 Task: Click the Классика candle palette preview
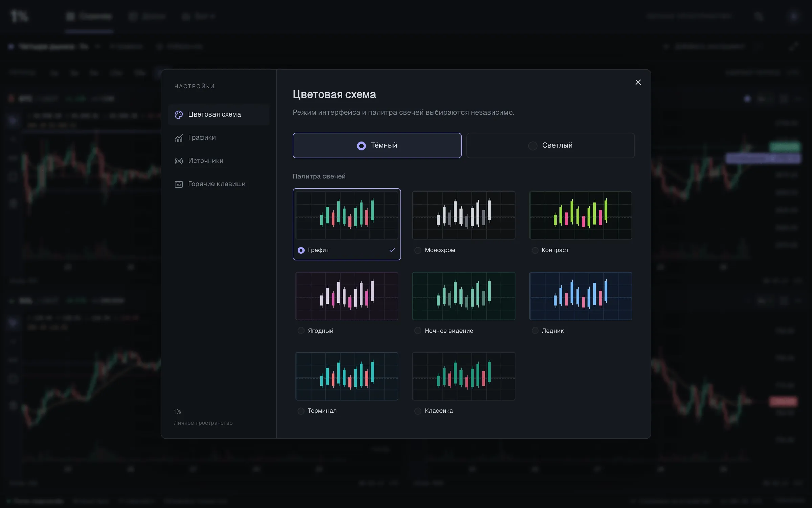point(464,376)
